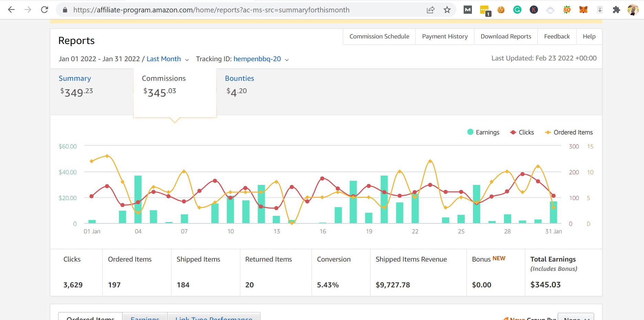This screenshot has width=644, height=320.
Task: Toggle Earnings series in chart legend
Action: pos(483,132)
